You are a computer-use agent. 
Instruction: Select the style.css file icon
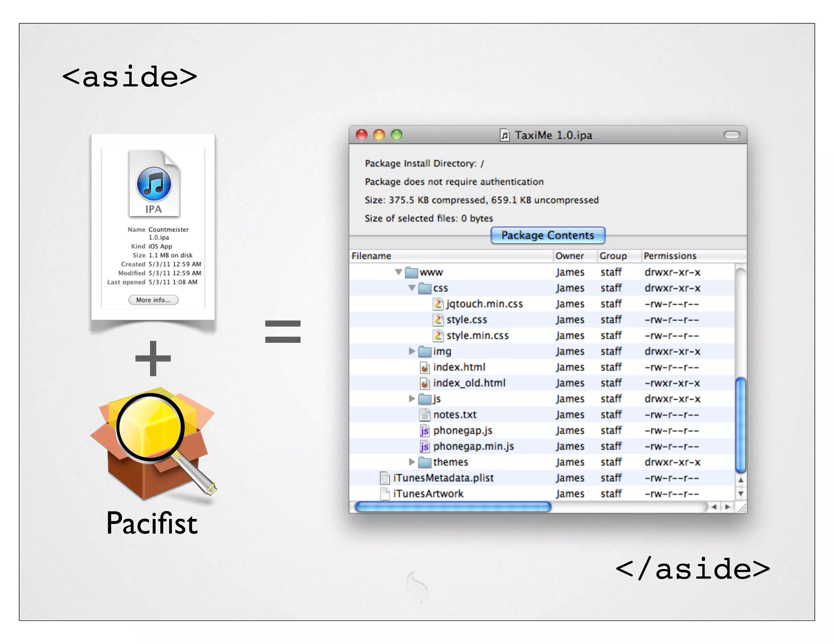coord(438,320)
